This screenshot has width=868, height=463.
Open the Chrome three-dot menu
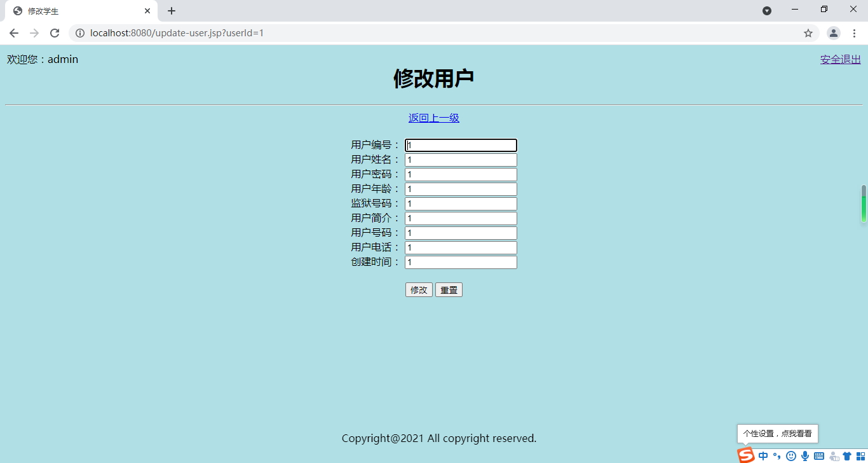(x=854, y=33)
